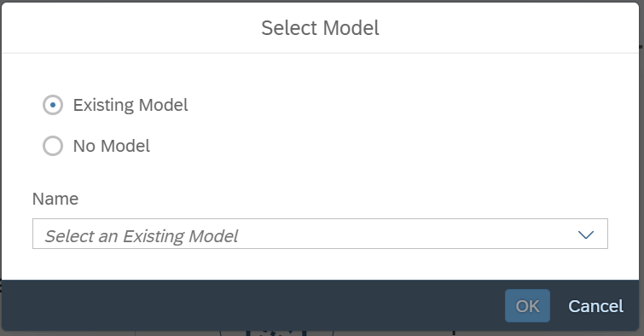The image size is (644, 336).
Task: Click the Name field label
Action: pyautogui.click(x=55, y=199)
